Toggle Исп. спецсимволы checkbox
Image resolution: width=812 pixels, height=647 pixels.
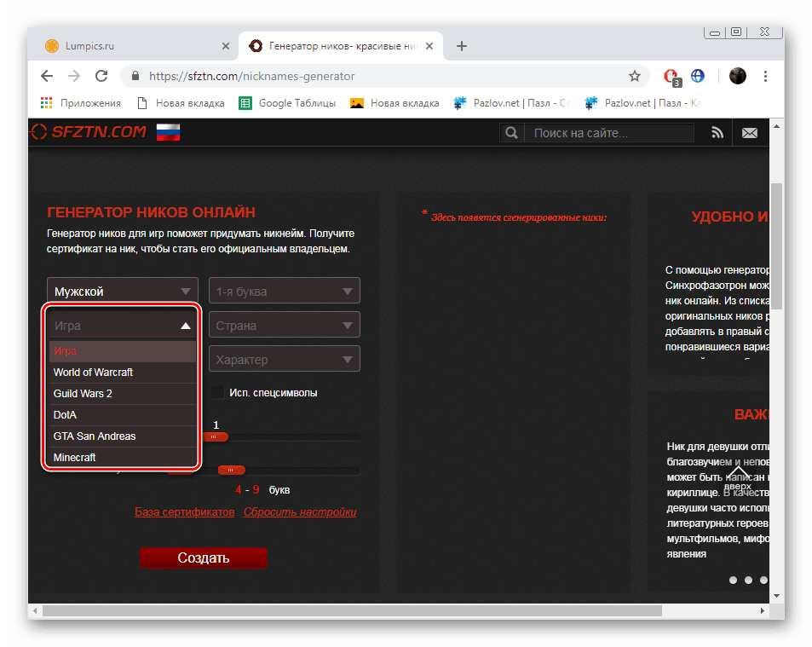click(x=218, y=393)
